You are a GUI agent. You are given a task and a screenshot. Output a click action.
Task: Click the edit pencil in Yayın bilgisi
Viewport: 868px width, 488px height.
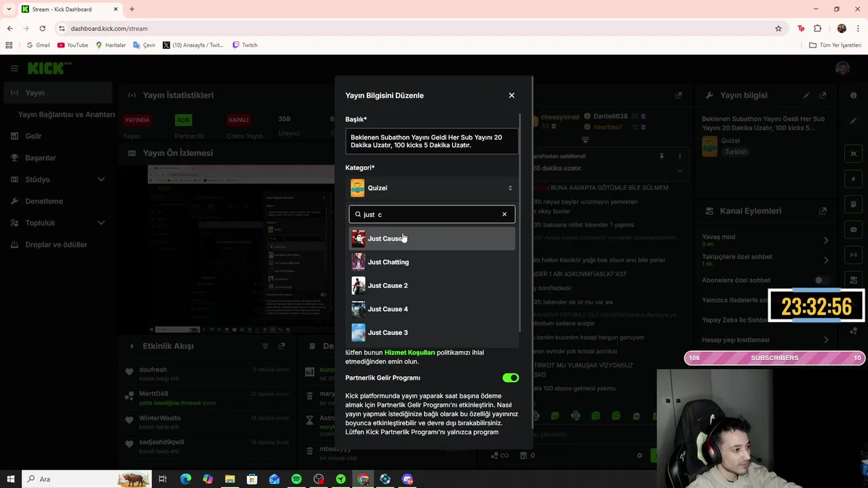[x=806, y=96]
